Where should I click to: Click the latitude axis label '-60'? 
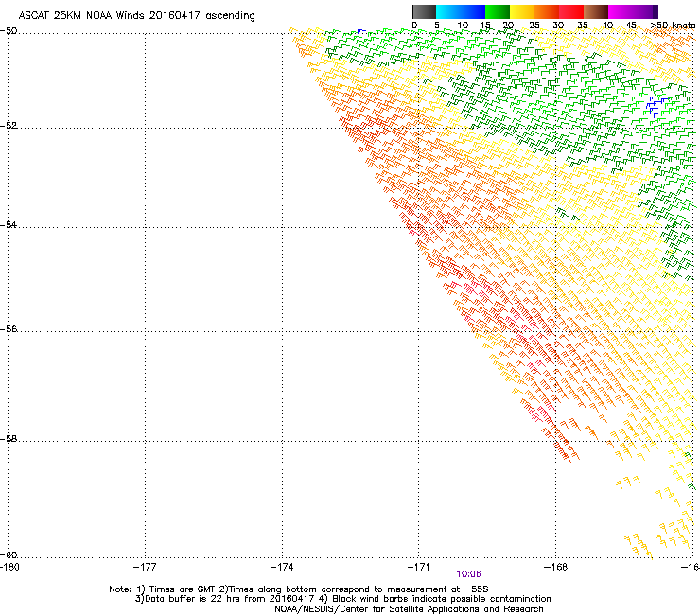pos(9,554)
